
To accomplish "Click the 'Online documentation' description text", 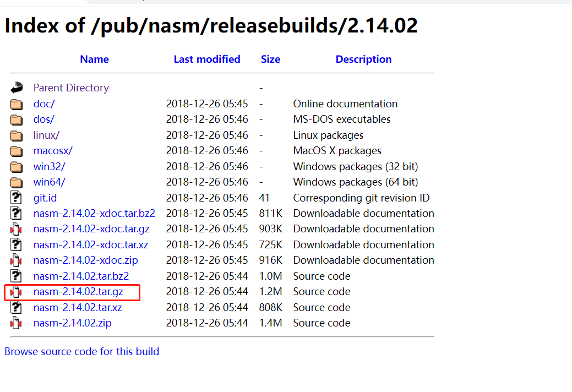I will (345, 104).
